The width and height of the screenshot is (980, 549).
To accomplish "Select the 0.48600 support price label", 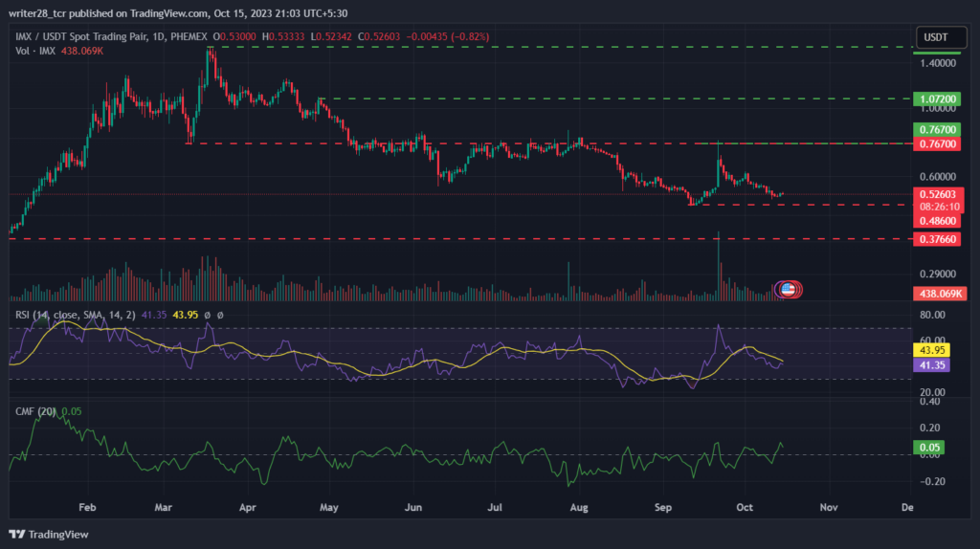I will click(x=937, y=221).
